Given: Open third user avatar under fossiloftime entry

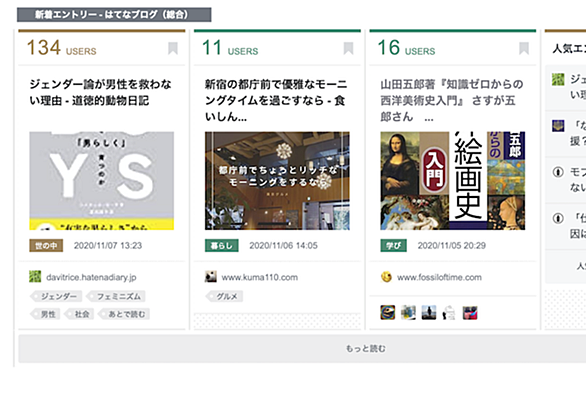Looking at the screenshot, I should pyautogui.click(x=429, y=312).
